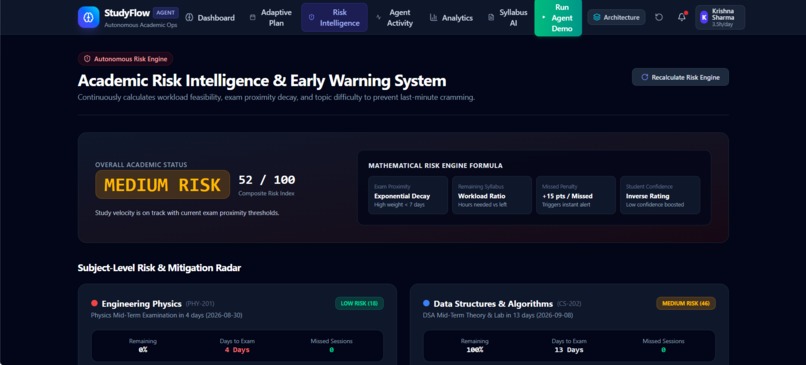The width and height of the screenshot is (806, 365).
Task: Click the shield icon on Risk Intelligence
Action: tap(312, 17)
